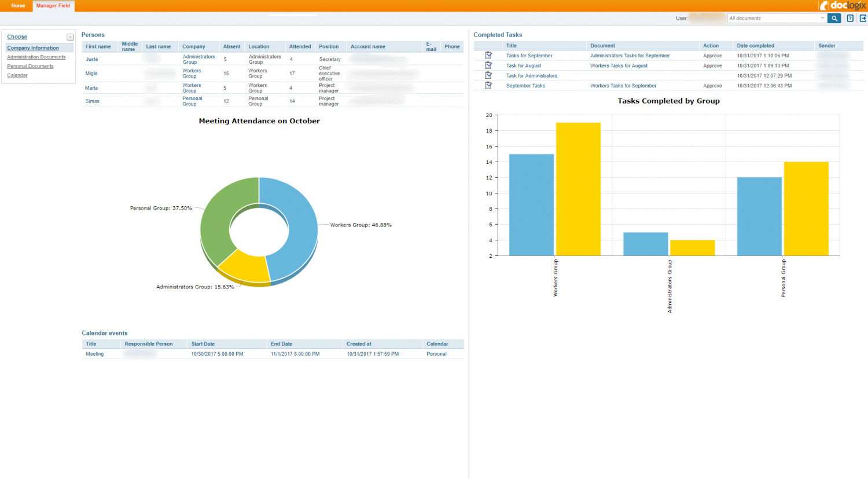
Task: Click task icon for Tasks for September
Action: (488, 56)
